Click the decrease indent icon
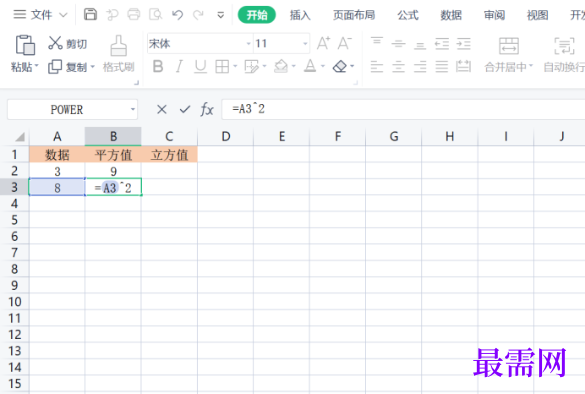This screenshot has width=585, height=394. pyautogui.click(x=442, y=44)
